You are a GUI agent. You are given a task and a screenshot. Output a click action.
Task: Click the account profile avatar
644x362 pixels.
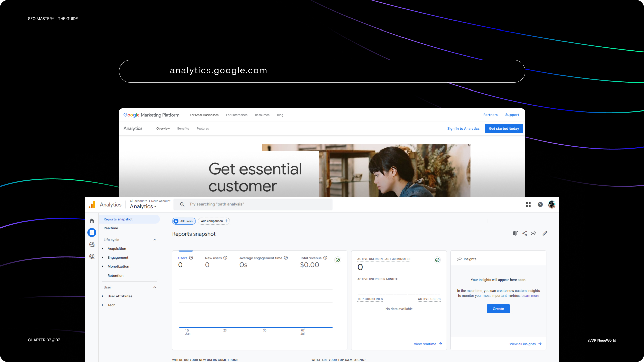[552, 205]
